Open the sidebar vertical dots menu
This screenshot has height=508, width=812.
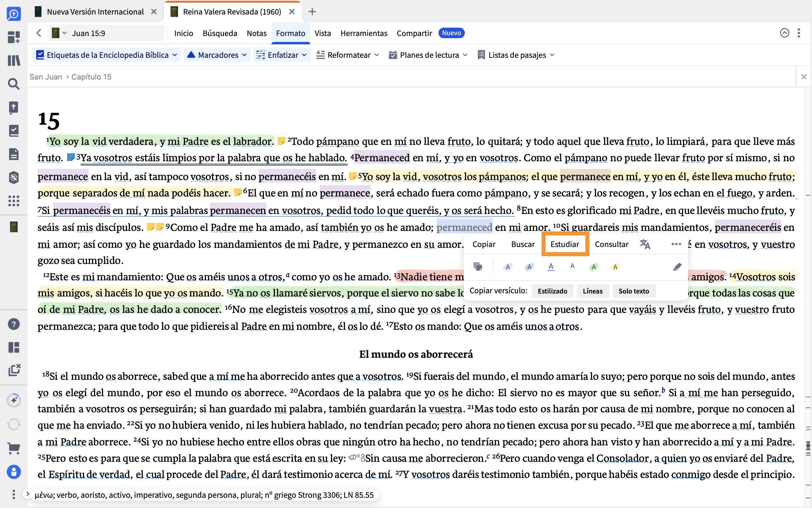point(14,494)
